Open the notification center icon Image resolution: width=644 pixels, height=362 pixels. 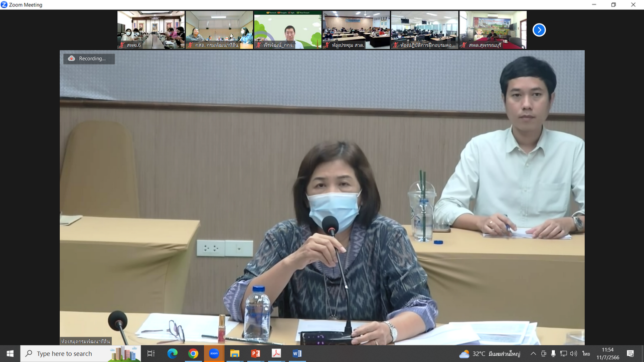630,353
